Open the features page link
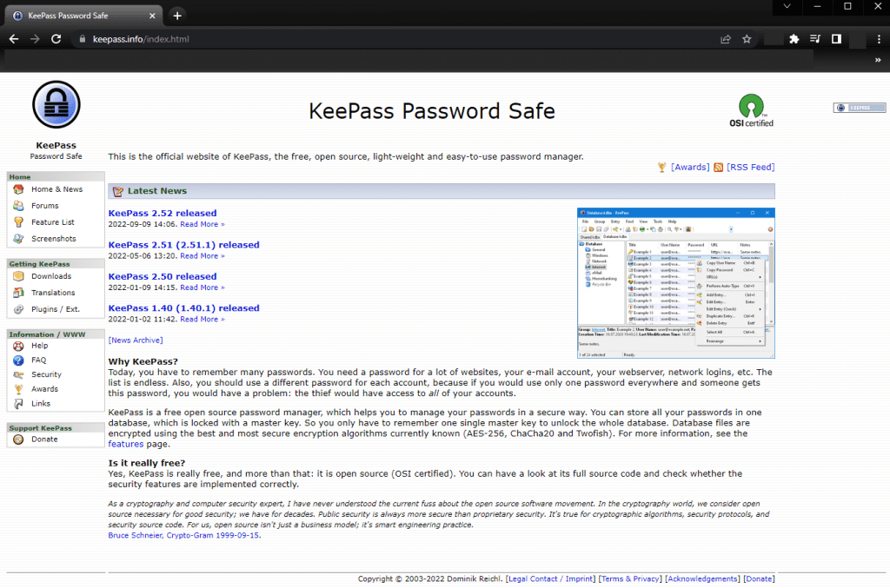 pyautogui.click(x=126, y=444)
